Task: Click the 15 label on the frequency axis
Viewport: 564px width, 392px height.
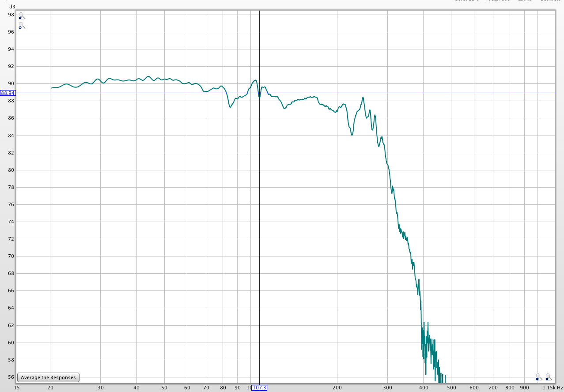Action: click(17, 388)
